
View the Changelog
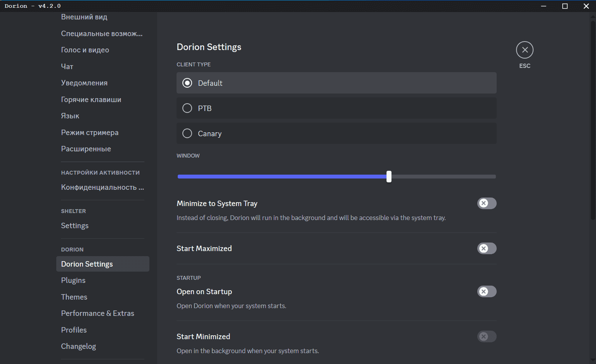click(78, 347)
